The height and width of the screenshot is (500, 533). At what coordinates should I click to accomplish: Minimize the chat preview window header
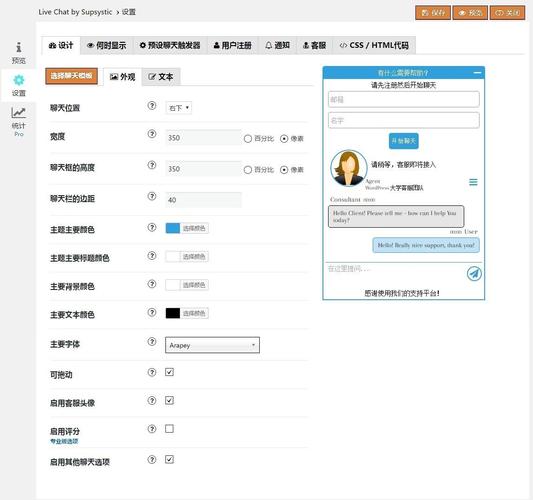click(x=477, y=72)
